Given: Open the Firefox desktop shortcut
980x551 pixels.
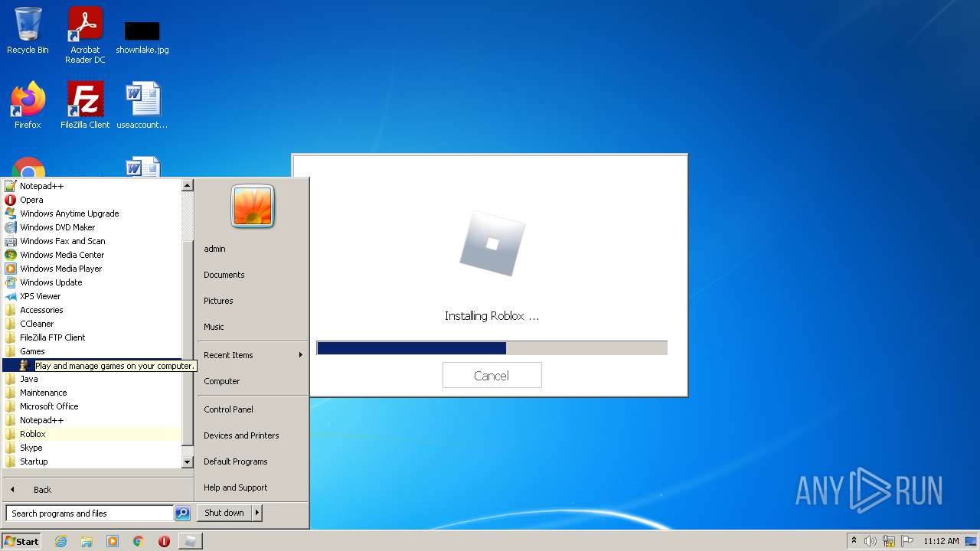Looking at the screenshot, I should point(28,105).
